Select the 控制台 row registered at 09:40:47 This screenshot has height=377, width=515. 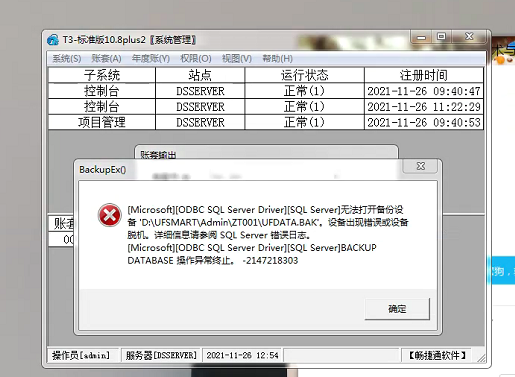click(266, 91)
